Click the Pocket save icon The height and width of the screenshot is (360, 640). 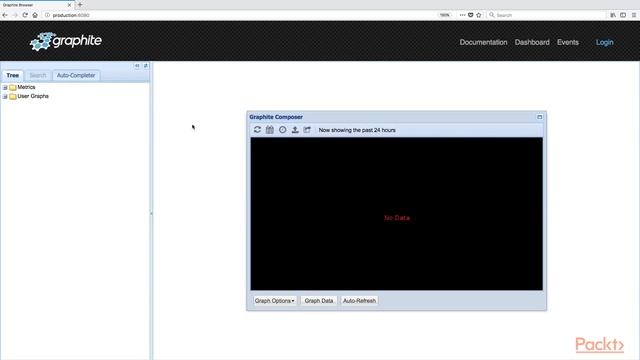point(471,15)
